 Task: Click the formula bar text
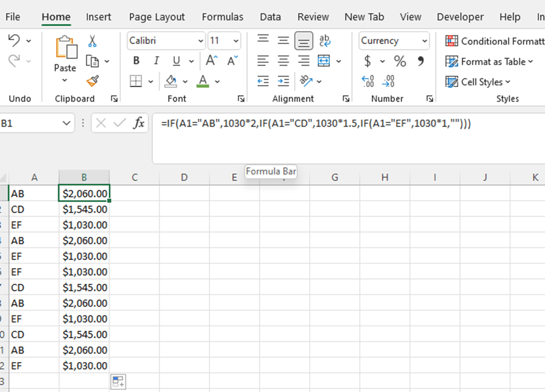(316, 123)
